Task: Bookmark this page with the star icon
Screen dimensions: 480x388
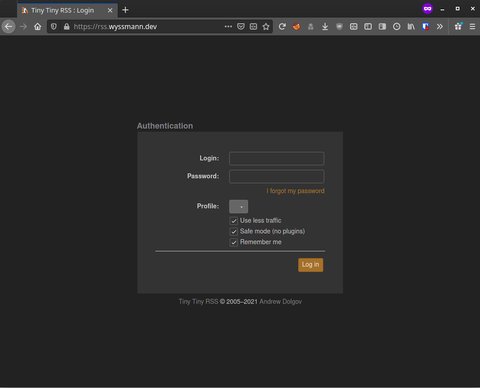Action: coord(266,26)
